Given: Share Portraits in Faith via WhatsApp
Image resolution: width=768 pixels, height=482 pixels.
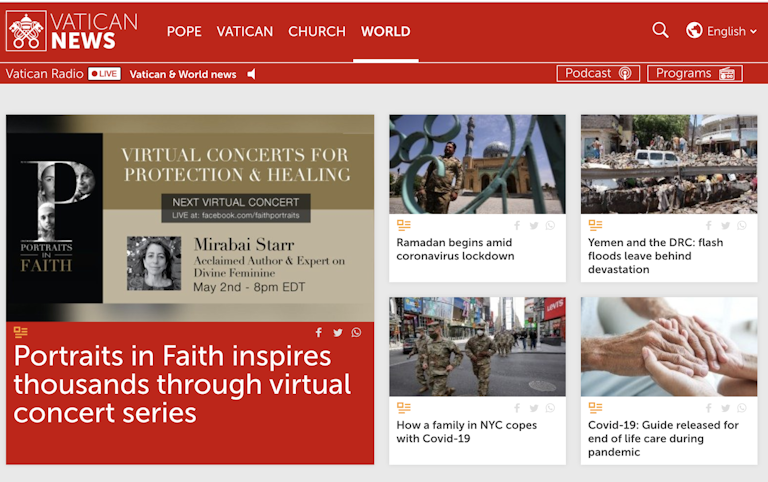Looking at the screenshot, I should (x=356, y=333).
